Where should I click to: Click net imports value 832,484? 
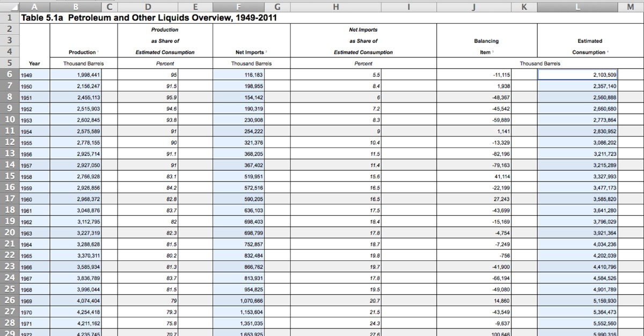[239, 255]
